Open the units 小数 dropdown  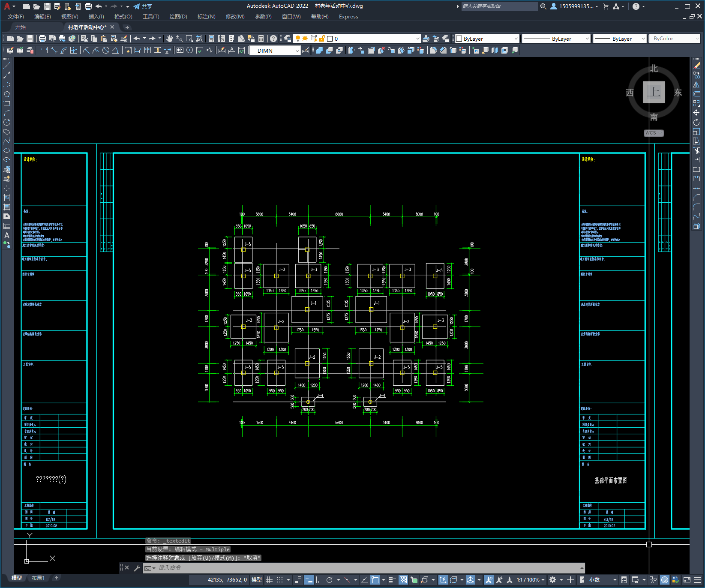point(603,580)
